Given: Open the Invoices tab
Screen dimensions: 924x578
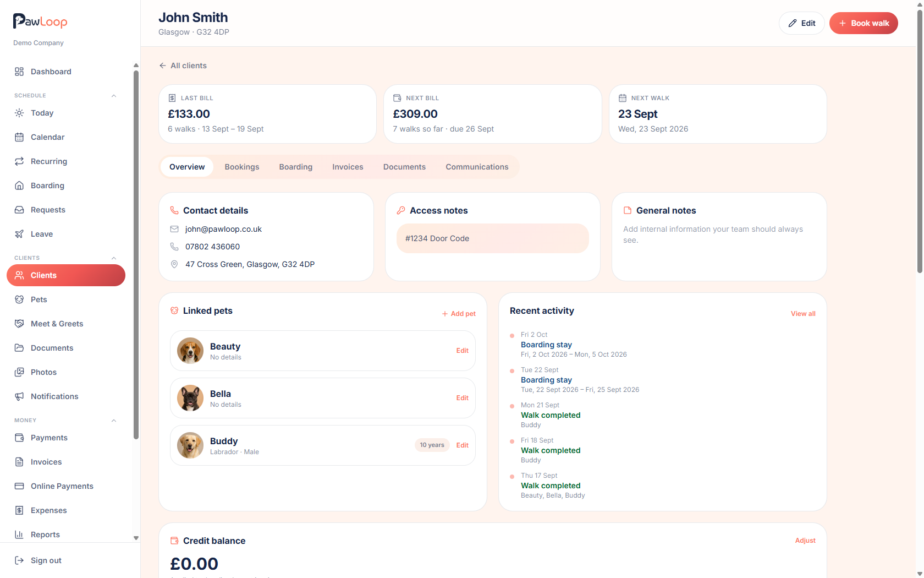Looking at the screenshot, I should click(348, 167).
